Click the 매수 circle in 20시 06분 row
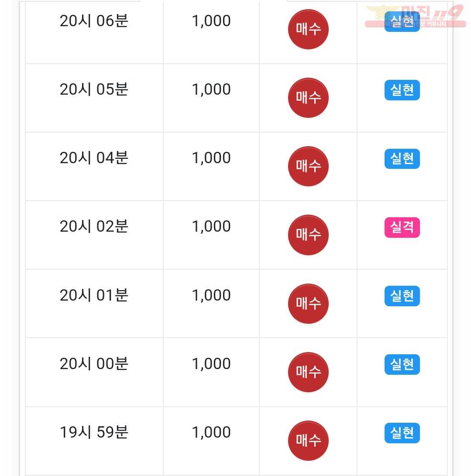Viewport: 471px width, 476px height. point(308,29)
